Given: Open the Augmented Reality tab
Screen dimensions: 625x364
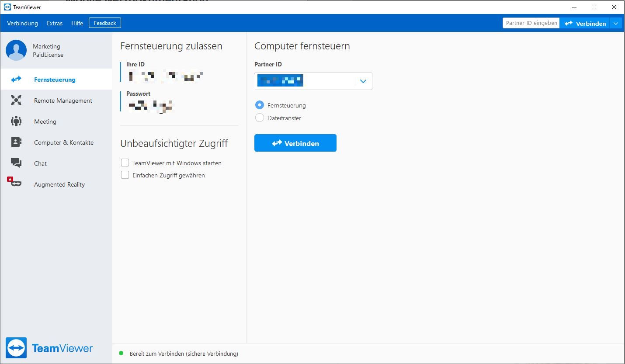Looking at the screenshot, I should [x=56, y=184].
